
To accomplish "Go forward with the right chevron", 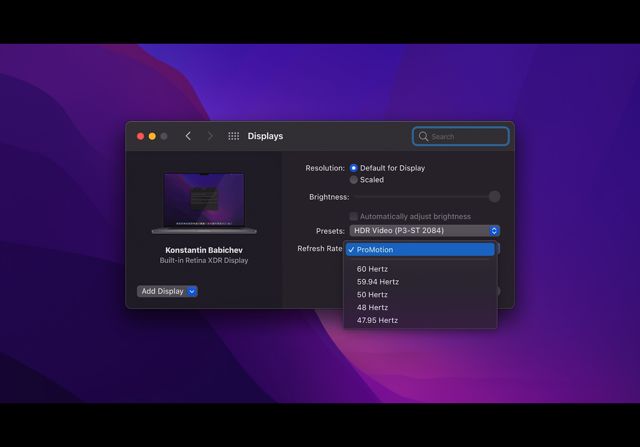I will click(x=210, y=136).
